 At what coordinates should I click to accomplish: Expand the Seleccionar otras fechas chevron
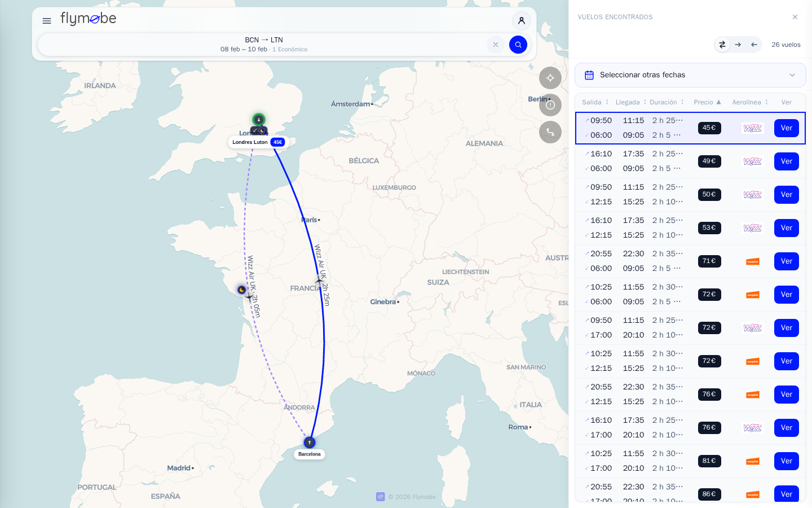click(792, 75)
